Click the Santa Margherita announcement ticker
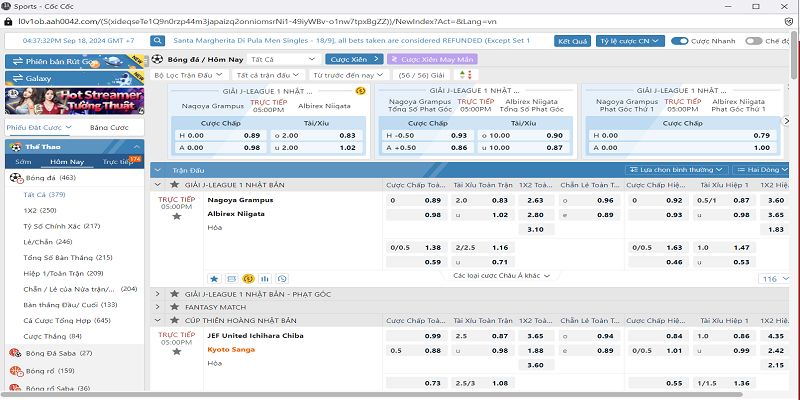 (352, 40)
